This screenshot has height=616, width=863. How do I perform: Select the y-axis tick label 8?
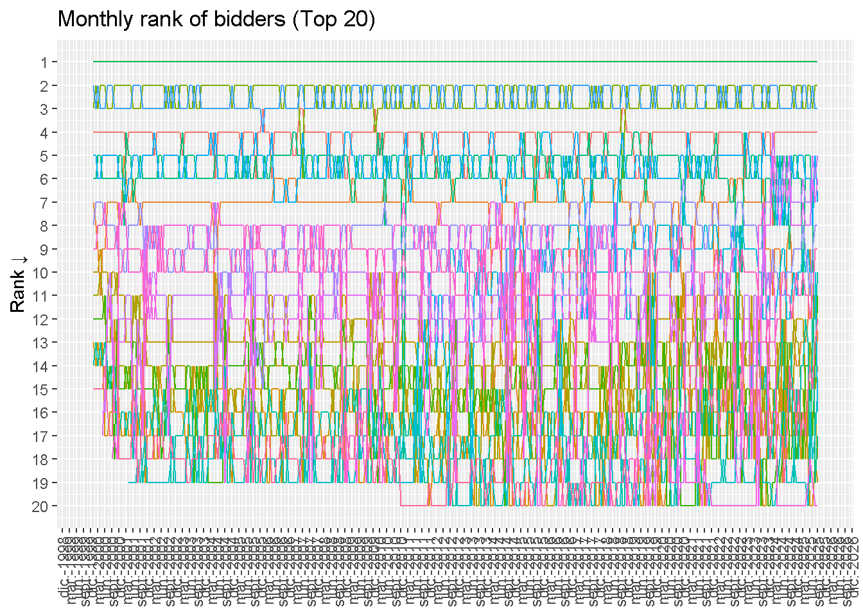(44, 226)
